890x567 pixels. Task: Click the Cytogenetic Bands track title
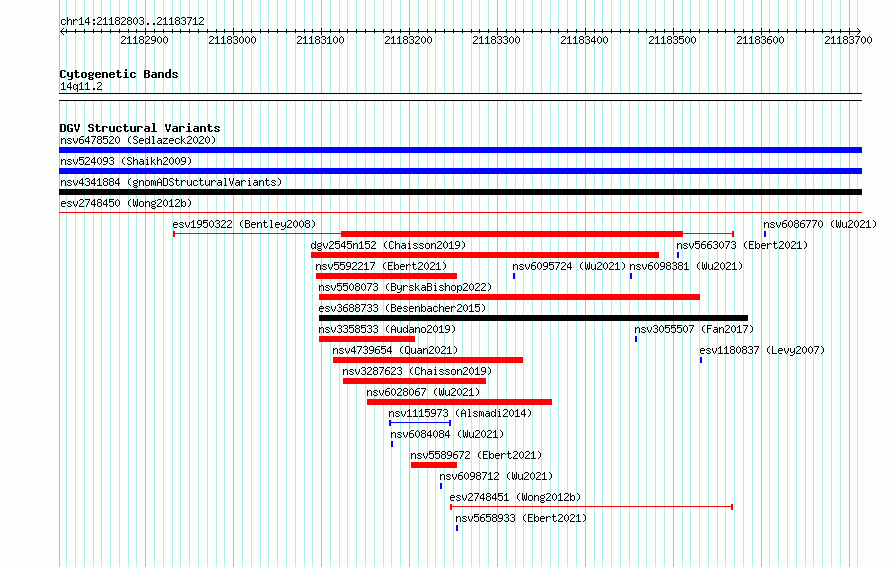tap(119, 74)
